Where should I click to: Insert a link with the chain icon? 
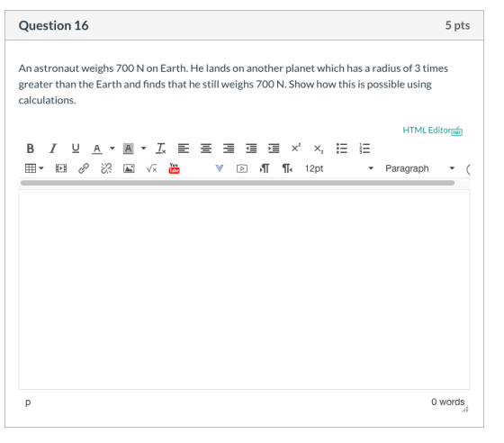84,168
